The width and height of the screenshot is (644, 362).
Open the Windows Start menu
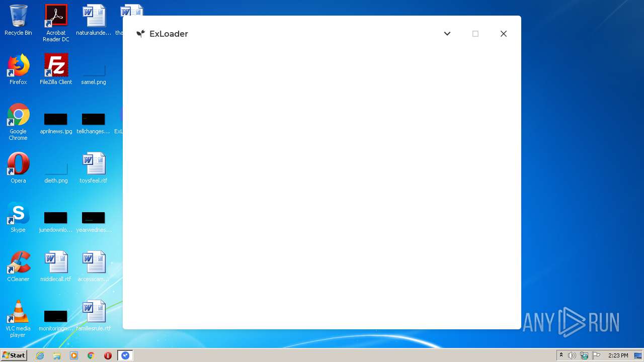coord(14,355)
